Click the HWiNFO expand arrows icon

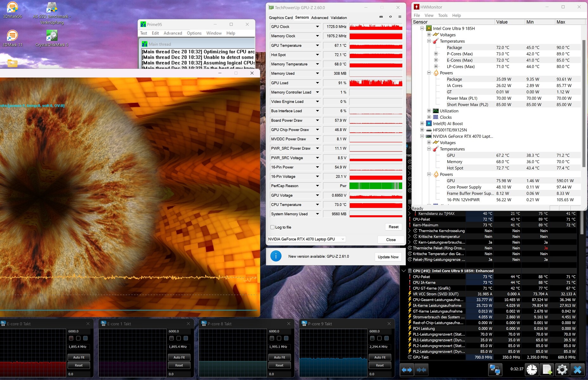pos(407,370)
